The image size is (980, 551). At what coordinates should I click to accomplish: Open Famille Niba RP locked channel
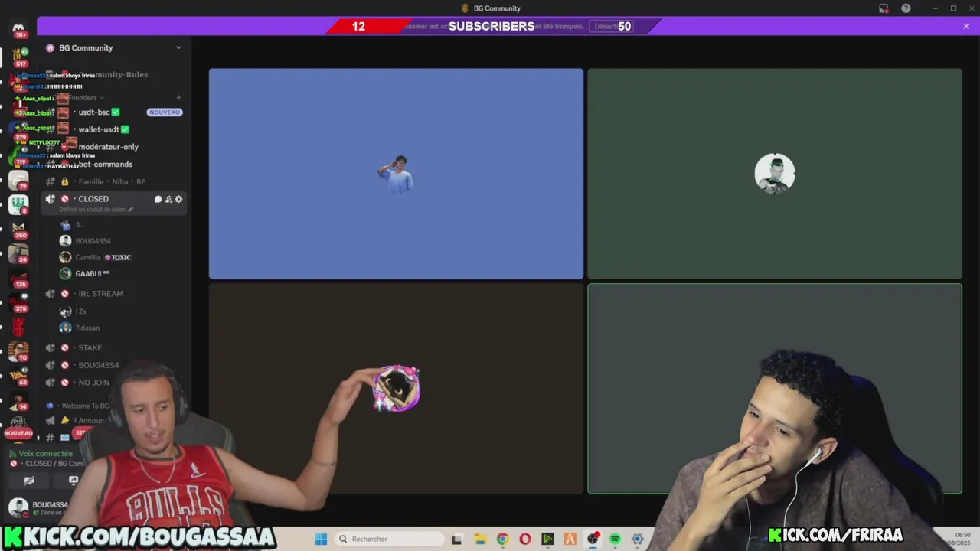pyautogui.click(x=113, y=182)
